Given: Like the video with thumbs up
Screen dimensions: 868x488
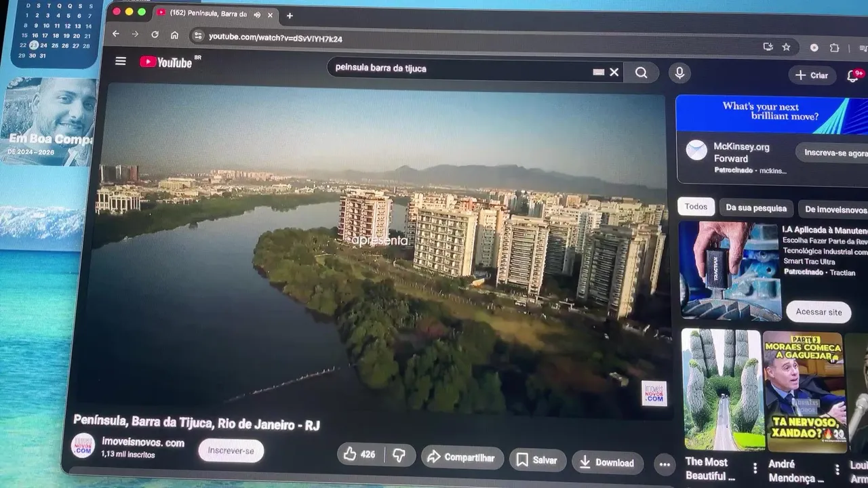Looking at the screenshot, I should [x=360, y=454].
